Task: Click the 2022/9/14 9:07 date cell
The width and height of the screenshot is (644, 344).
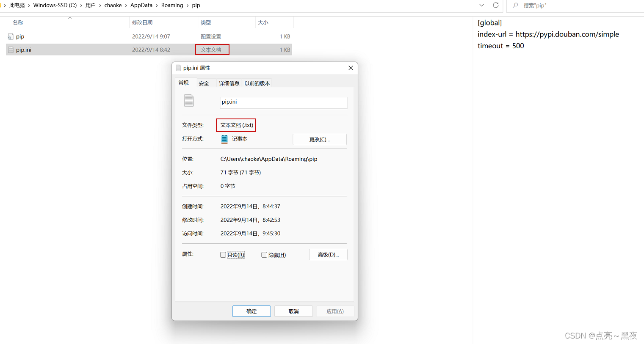Action: (151, 36)
